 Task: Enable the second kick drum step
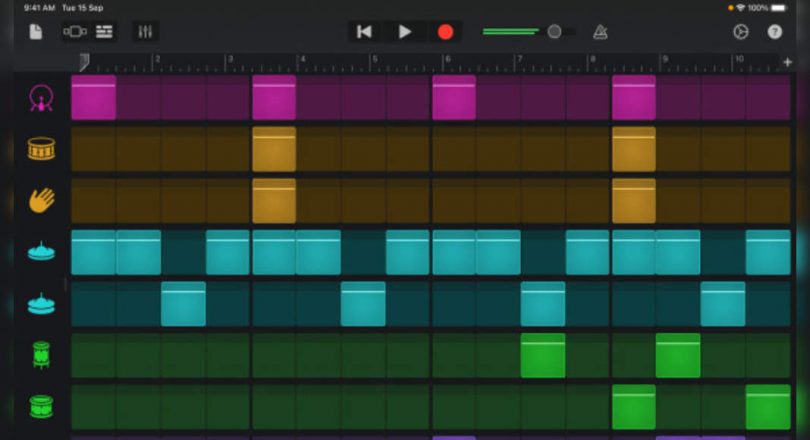138,98
